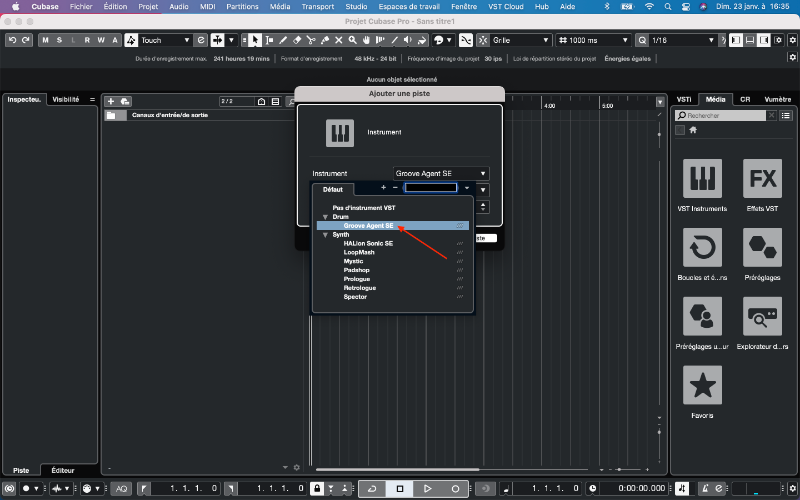Click the transport Stop button
Screen dimensions: 800x500
pyautogui.click(x=400, y=489)
